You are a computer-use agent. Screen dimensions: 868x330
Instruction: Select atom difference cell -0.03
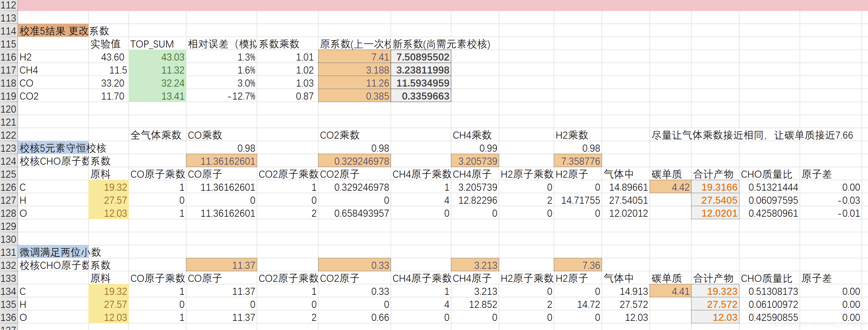click(831, 200)
